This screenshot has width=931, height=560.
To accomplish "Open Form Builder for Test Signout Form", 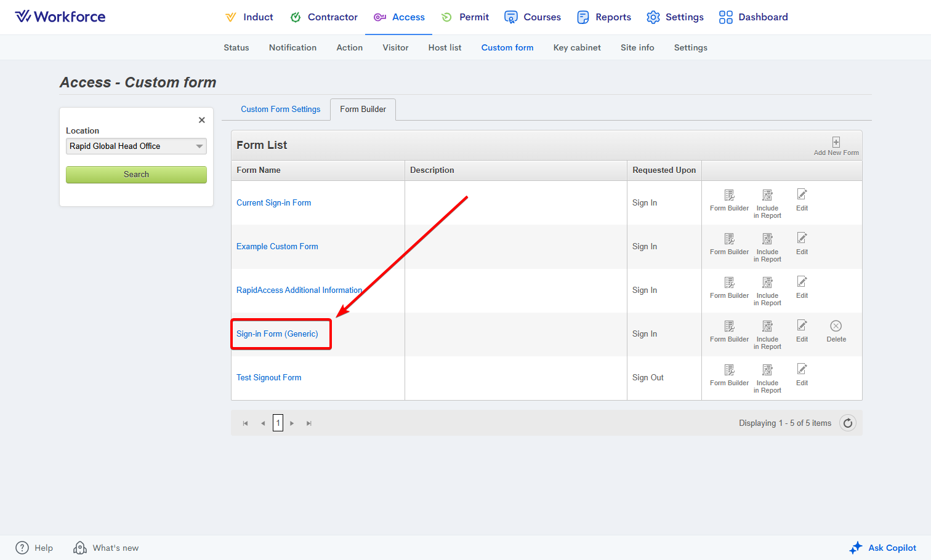I will (729, 370).
